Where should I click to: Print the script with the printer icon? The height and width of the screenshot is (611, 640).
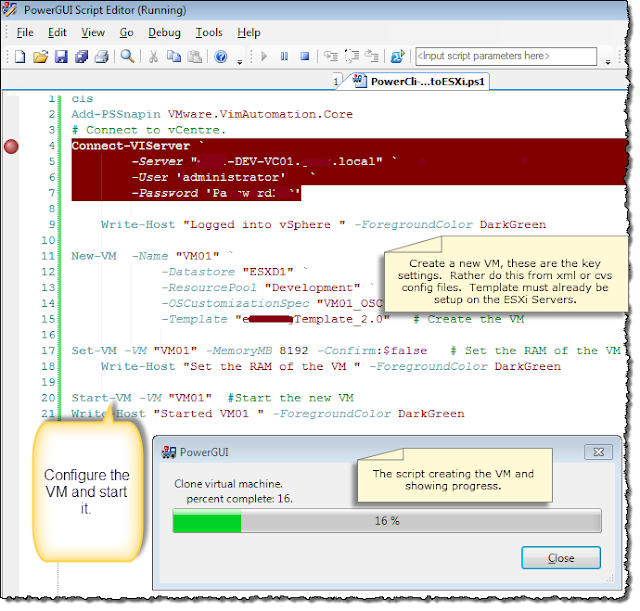click(x=102, y=56)
